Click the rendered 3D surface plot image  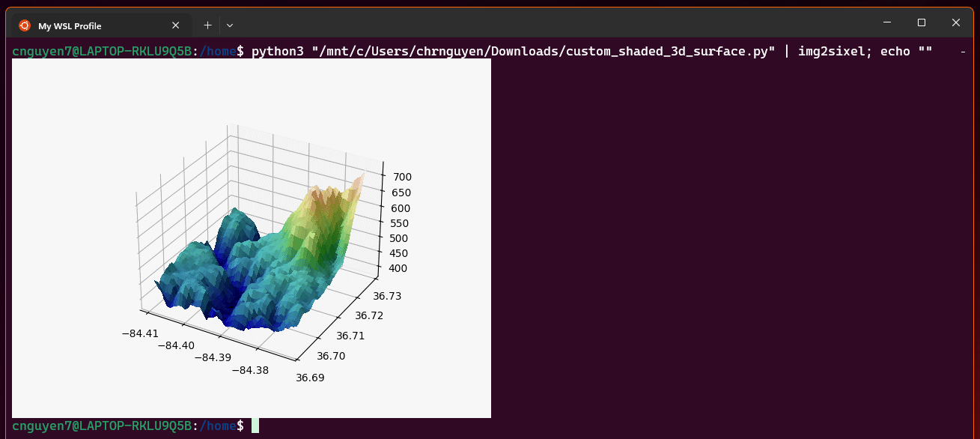point(252,238)
